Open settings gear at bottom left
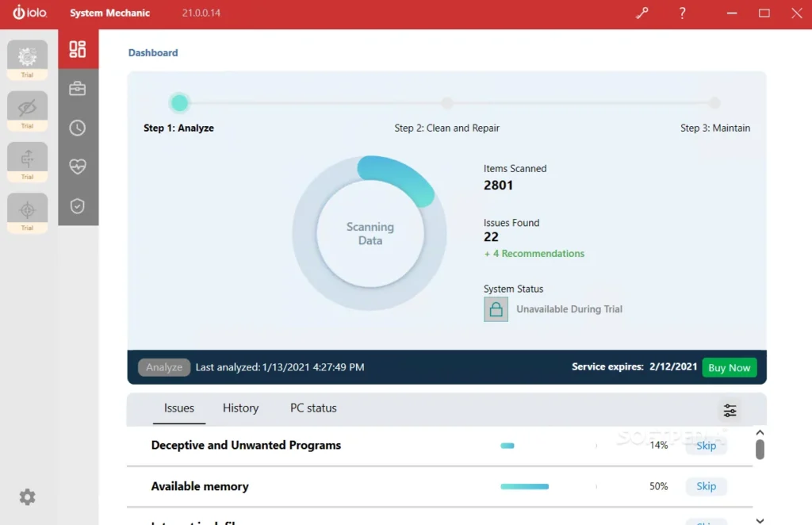The height and width of the screenshot is (525, 812). pyautogui.click(x=28, y=497)
